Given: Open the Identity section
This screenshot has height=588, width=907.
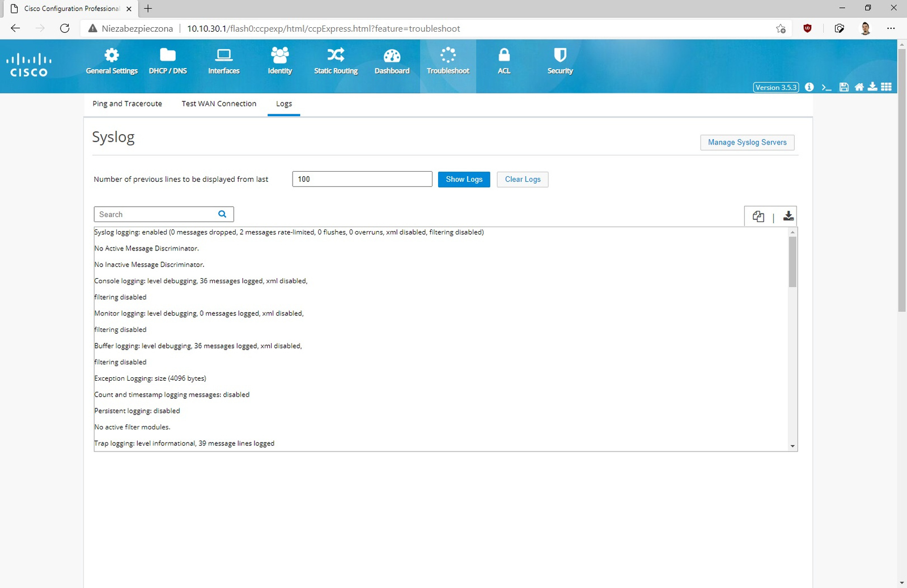Looking at the screenshot, I should pos(279,62).
